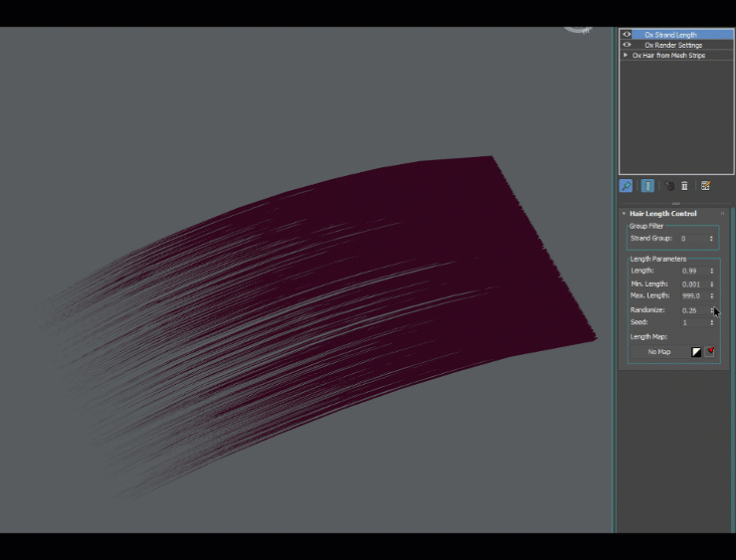Click Strand Group spinner arrows
The image size is (736, 560).
click(x=711, y=239)
